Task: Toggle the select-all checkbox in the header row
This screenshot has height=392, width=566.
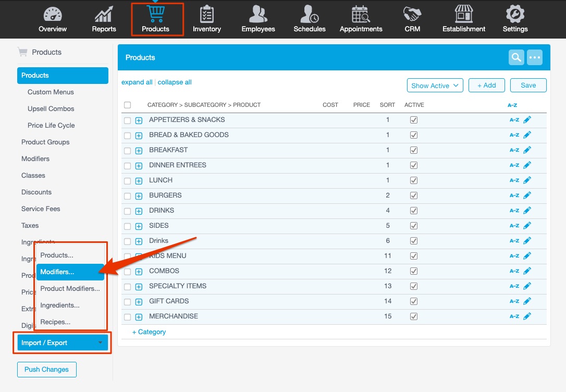Action: [x=127, y=104]
